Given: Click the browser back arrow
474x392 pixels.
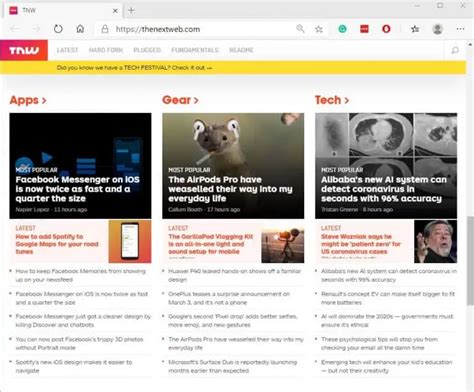Looking at the screenshot, I should tap(15, 29).
